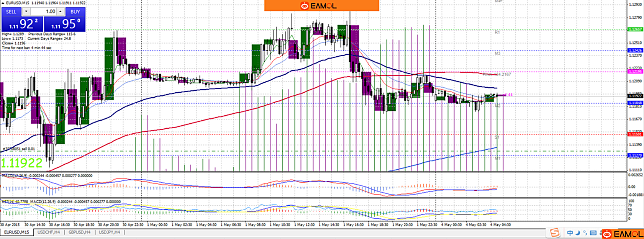The image size is (644, 239).
Task: Toggle the Chinese input mode icon
Action: (x=570, y=233)
